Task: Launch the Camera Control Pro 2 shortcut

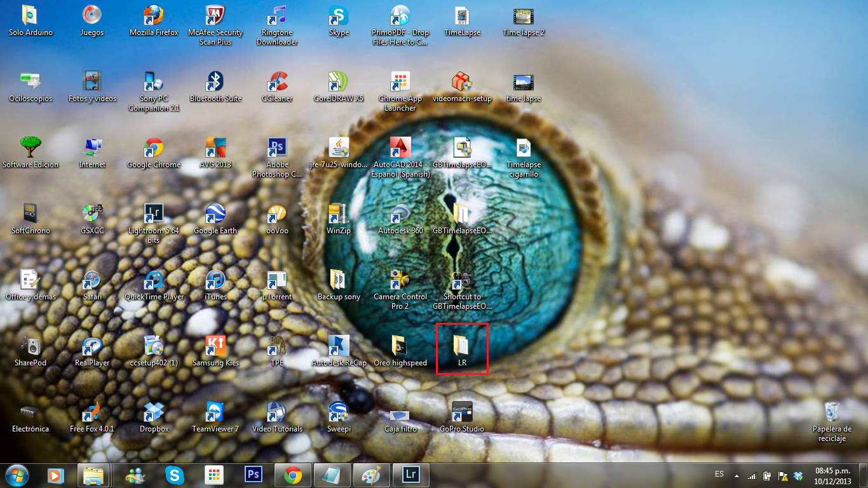Action: [400, 290]
